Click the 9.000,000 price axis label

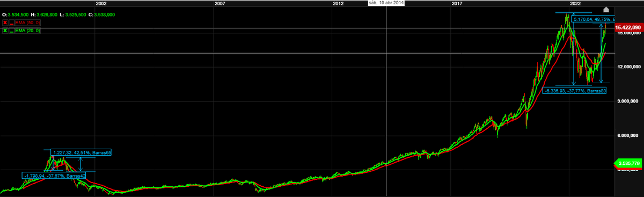click(628, 101)
